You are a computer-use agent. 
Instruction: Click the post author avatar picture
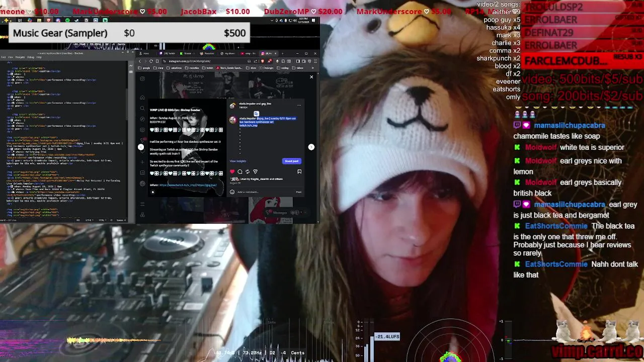(x=232, y=105)
